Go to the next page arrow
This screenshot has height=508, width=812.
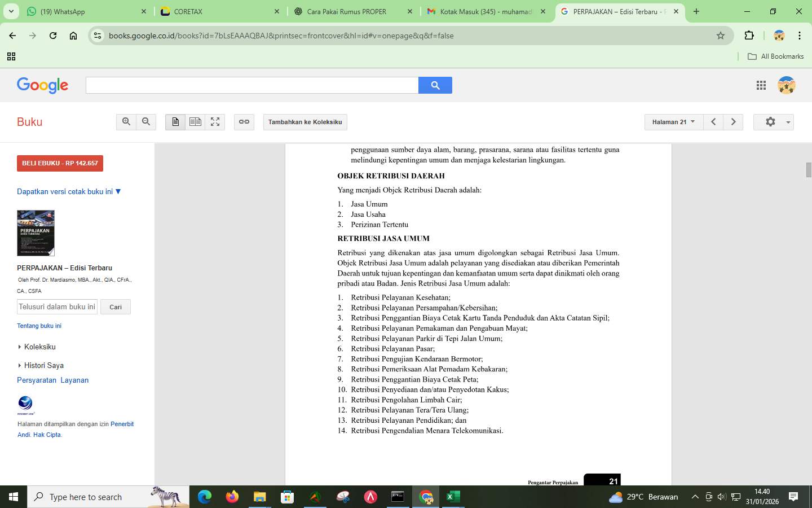733,121
